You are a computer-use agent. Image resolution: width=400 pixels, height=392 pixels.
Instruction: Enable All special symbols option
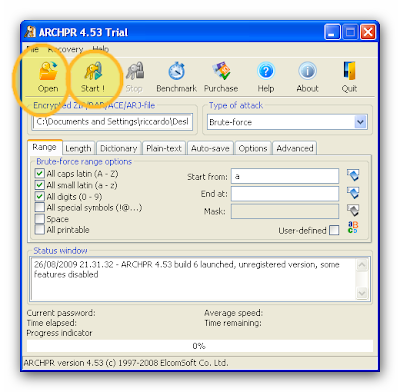pyautogui.click(x=40, y=207)
